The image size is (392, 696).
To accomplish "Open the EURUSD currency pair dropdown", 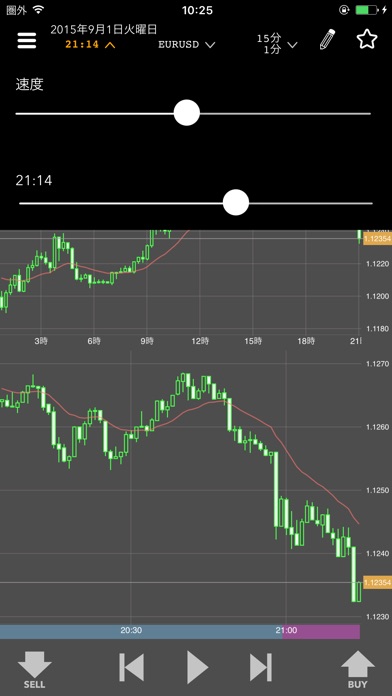I will point(186,44).
